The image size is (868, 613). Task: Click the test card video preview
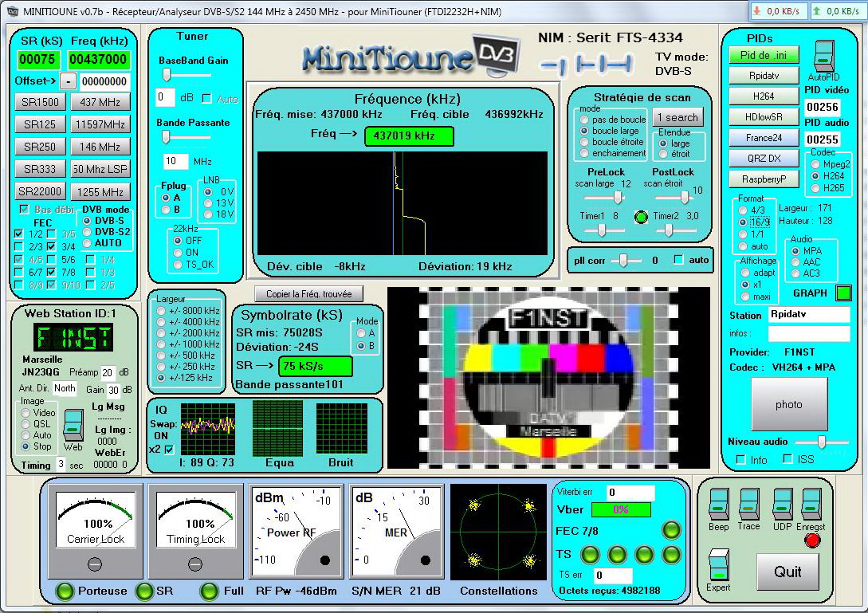(548, 378)
